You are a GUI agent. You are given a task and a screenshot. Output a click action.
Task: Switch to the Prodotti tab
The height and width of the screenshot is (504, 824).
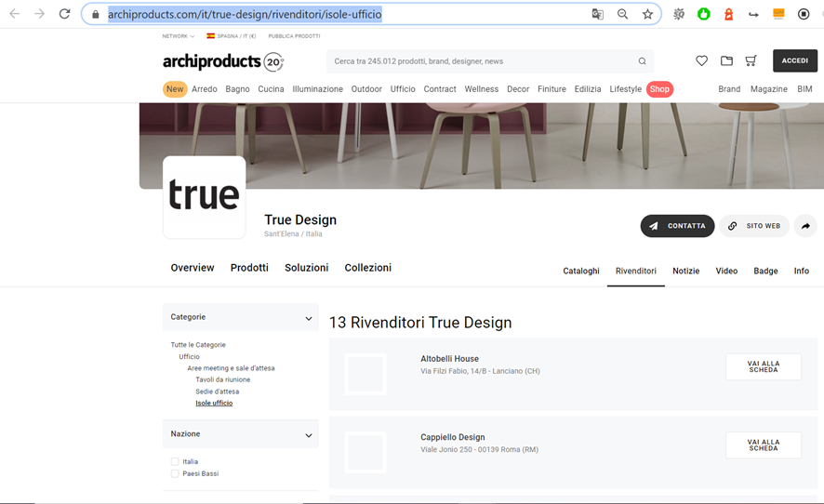point(249,268)
